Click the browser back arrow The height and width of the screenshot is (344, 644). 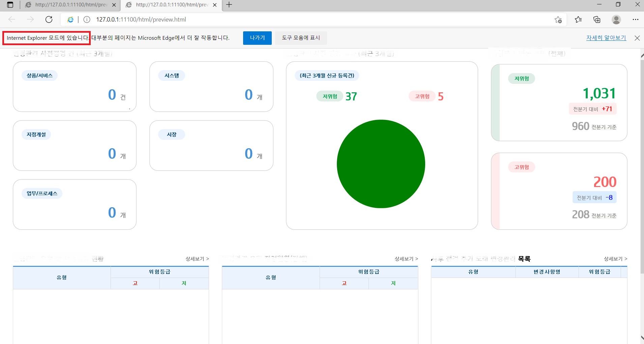pos(12,20)
